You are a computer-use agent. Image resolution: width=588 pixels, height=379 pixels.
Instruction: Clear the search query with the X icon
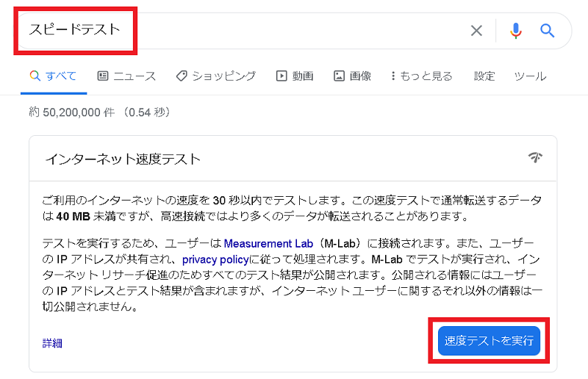(476, 30)
